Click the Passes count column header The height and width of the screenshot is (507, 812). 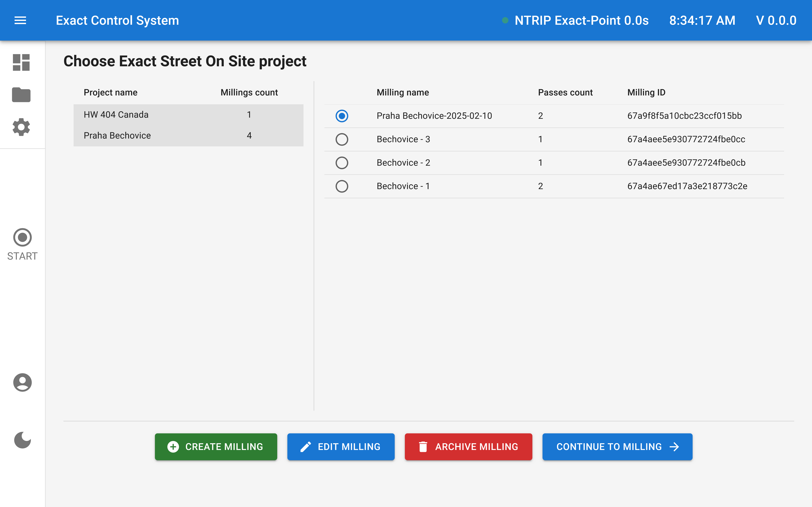point(565,92)
